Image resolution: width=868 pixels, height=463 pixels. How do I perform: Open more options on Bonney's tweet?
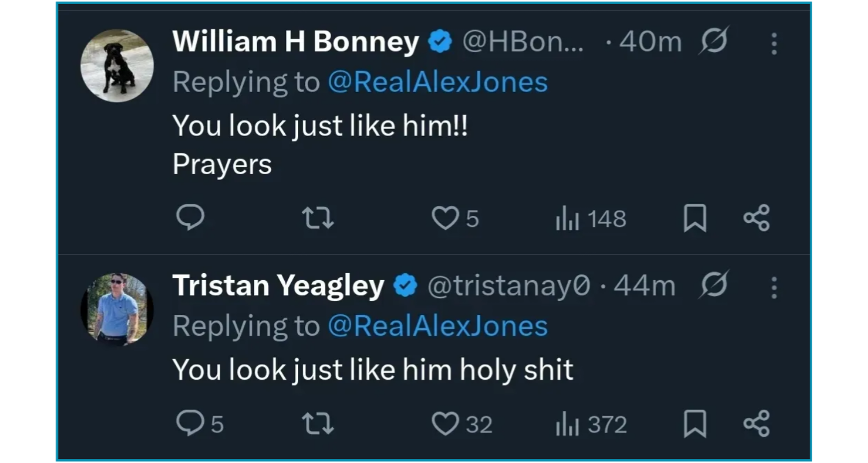tap(774, 43)
